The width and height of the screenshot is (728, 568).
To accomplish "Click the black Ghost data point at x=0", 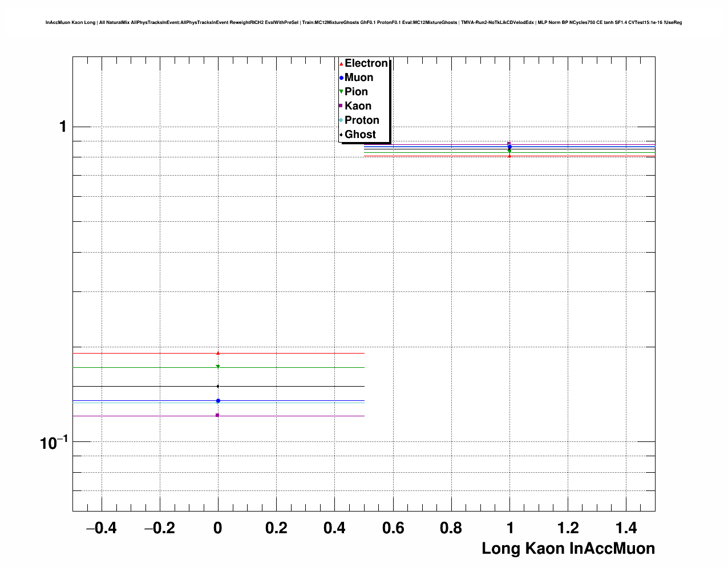I will pos(218,387).
